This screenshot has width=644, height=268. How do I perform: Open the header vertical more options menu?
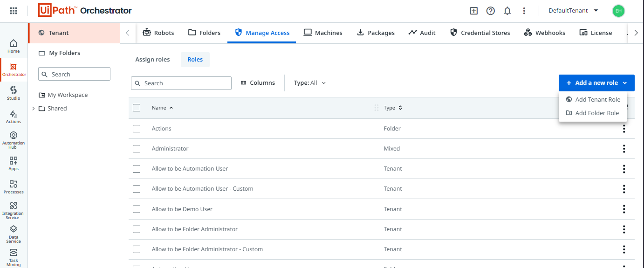click(x=524, y=11)
